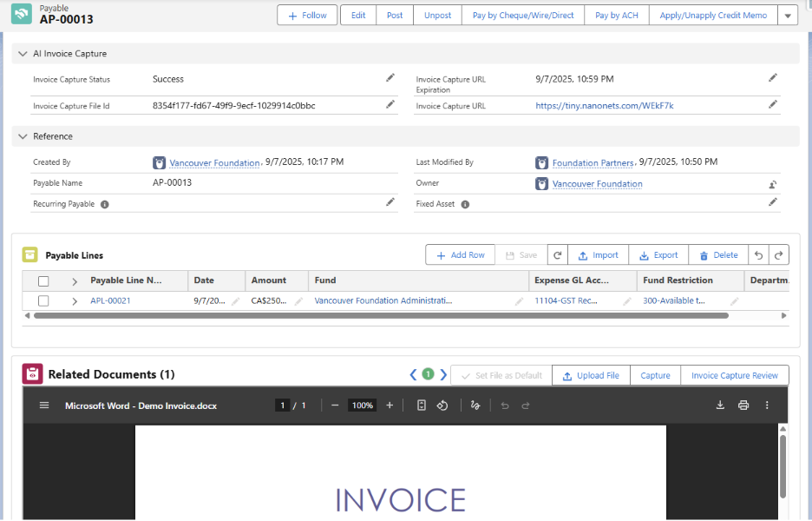Collapse the AI Invoice Capture section
The width and height of the screenshot is (812, 521).
click(x=23, y=53)
